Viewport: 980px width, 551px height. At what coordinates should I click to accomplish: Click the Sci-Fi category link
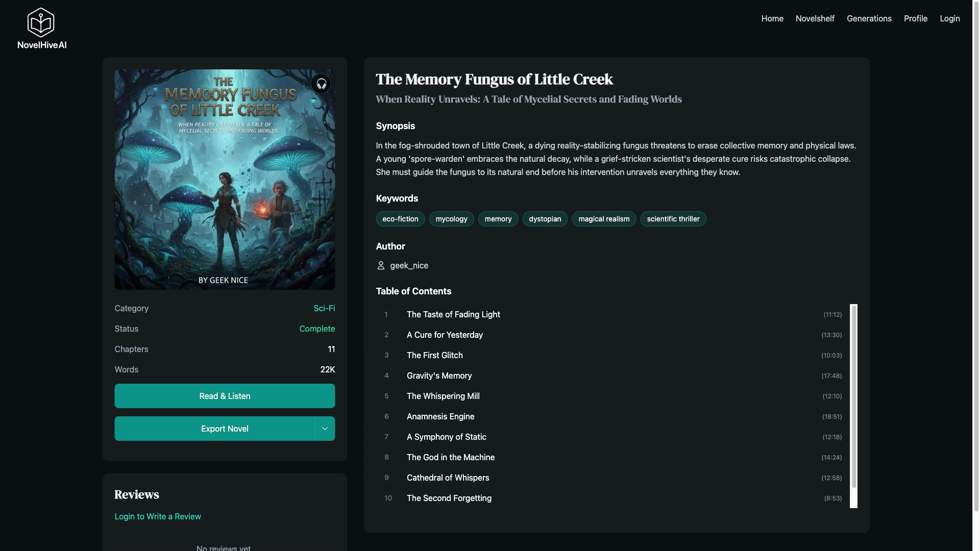[x=324, y=308]
